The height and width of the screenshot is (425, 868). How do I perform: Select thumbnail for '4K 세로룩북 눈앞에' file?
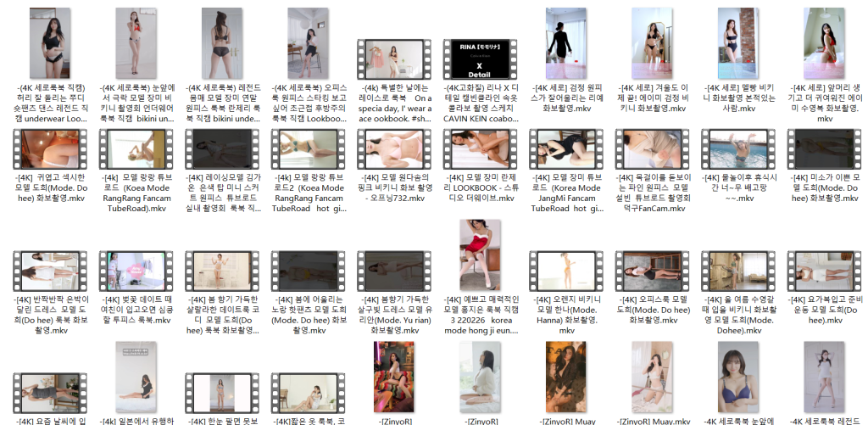(738, 377)
